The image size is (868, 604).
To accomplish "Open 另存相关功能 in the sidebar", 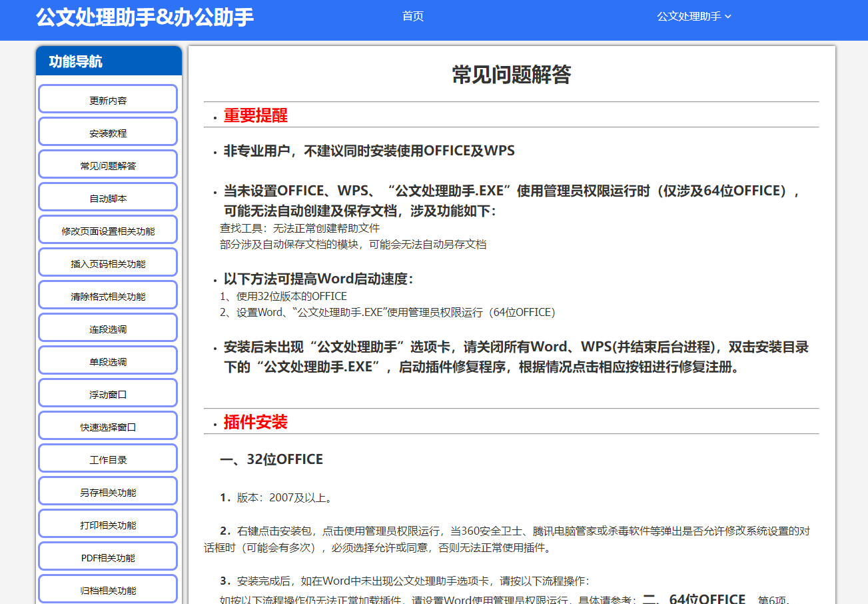I will pos(108,492).
